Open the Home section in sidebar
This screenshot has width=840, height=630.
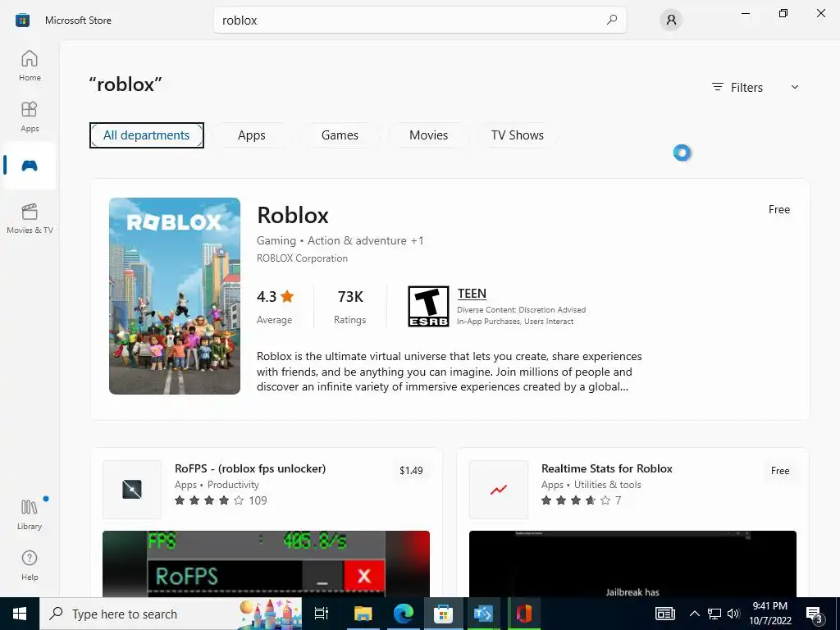click(x=30, y=66)
